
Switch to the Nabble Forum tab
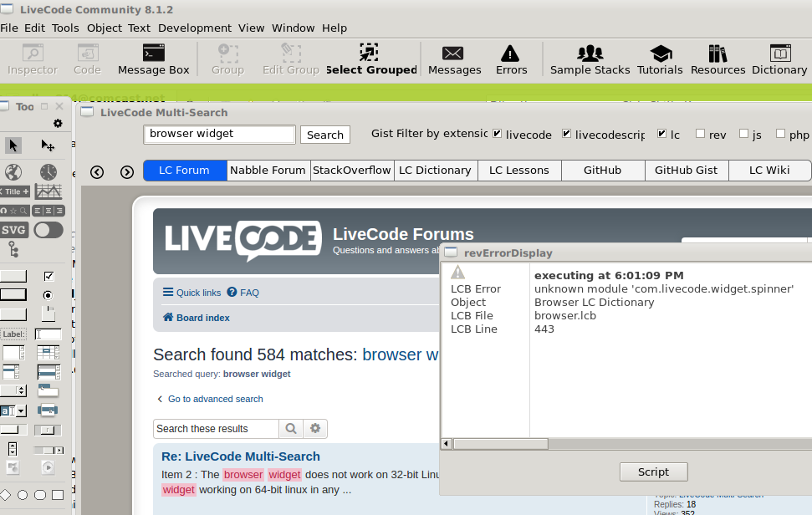click(x=268, y=171)
